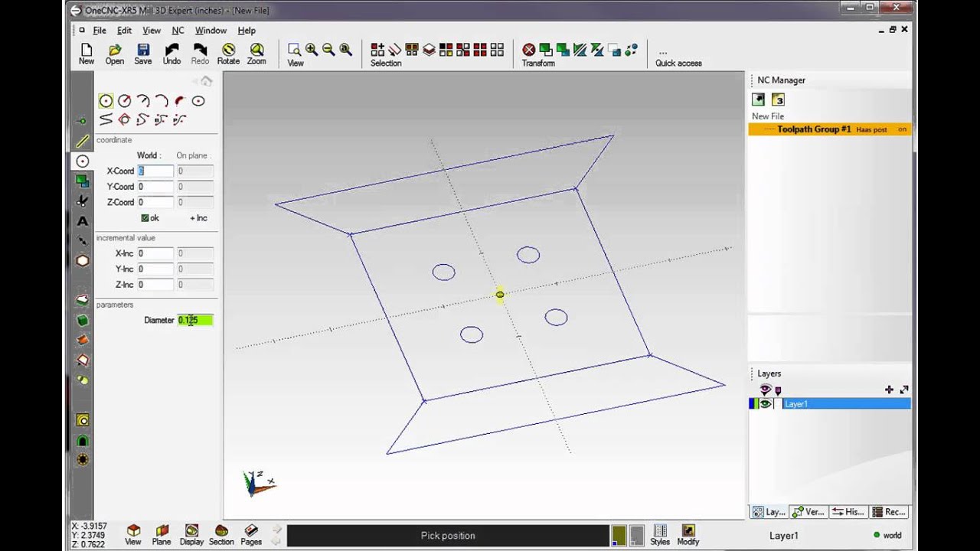
Task: Add a new layer with plus icon
Action: pos(889,390)
